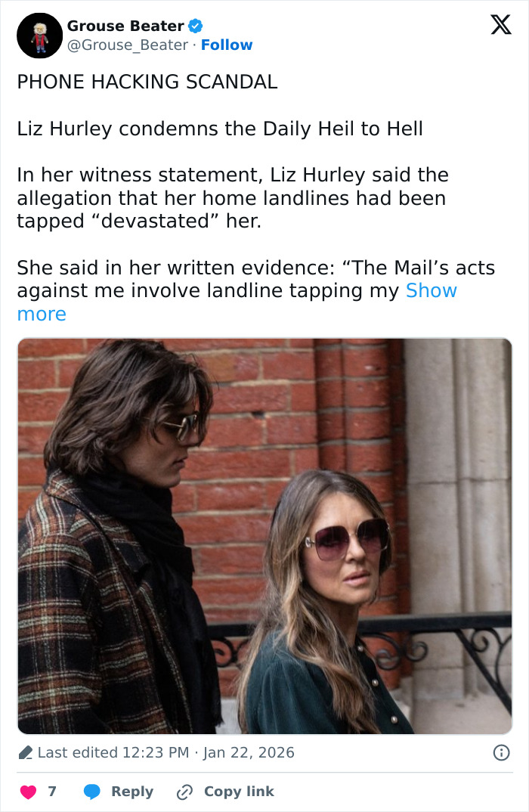The height and width of the screenshot is (812, 529).
Task: Click Grouse Beater's profile avatar
Action: pyautogui.click(x=39, y=35)
